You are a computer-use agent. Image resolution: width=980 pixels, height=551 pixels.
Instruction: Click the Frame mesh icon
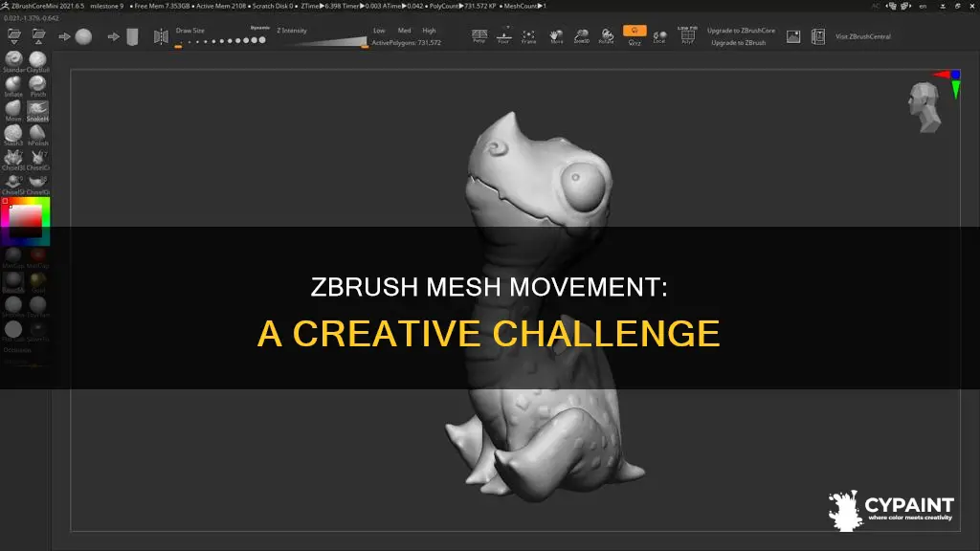528,36
